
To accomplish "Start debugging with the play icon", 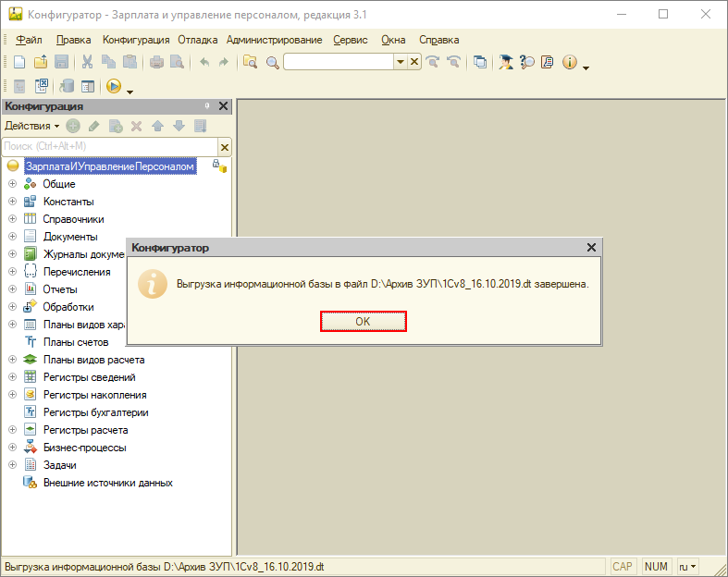I will (114, 86).
